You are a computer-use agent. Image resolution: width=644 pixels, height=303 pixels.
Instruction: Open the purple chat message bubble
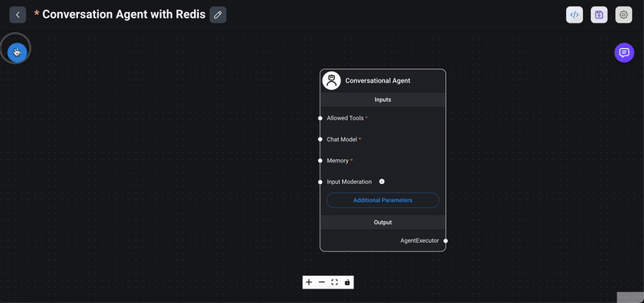click(625, 53)
